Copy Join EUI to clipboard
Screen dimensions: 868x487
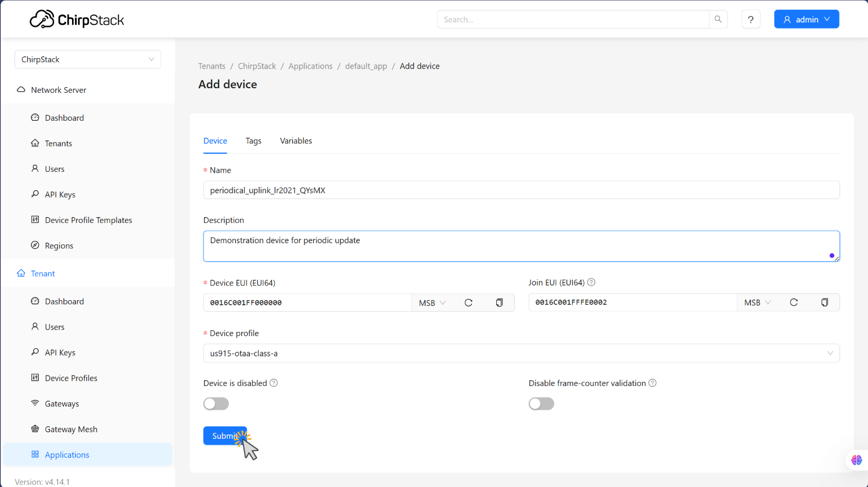[824, 302]
